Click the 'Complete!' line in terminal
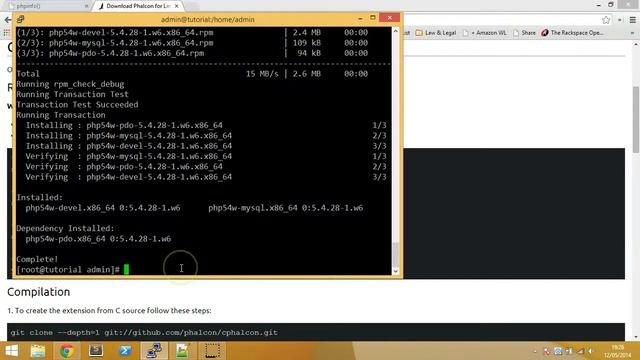 tap(37, 259)
